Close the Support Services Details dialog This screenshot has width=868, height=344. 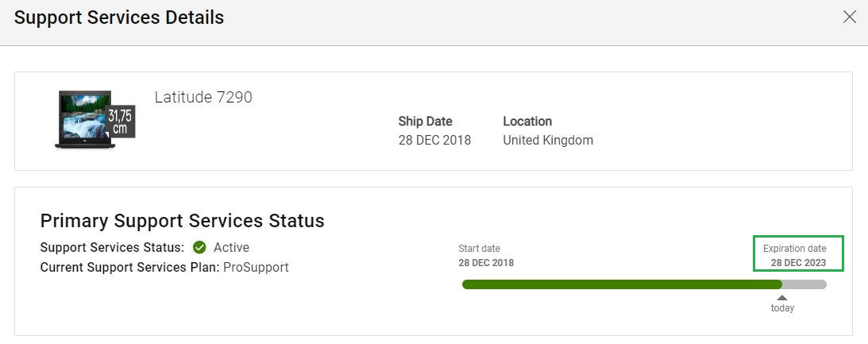pos(849,17)
